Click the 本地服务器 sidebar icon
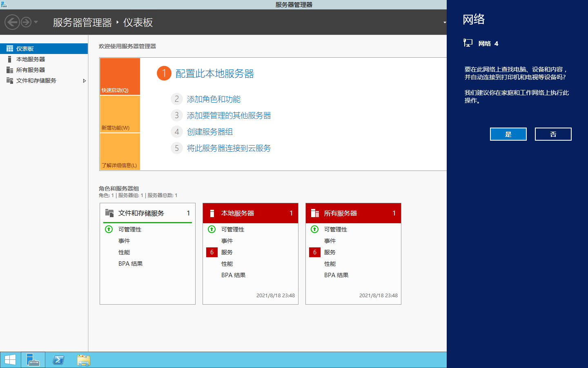Screen dimensions: 588x368 [x=10, y=59]
